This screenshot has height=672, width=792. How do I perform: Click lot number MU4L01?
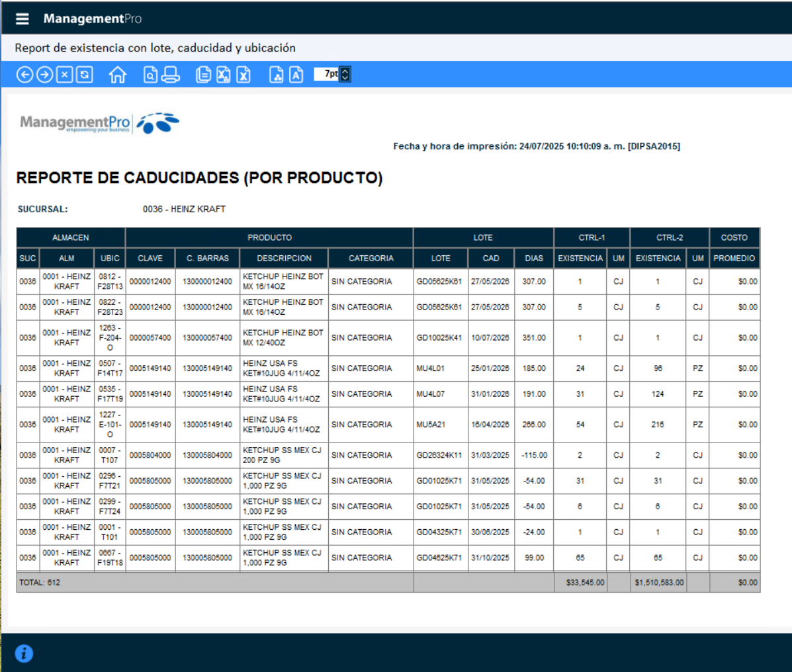pos(439,368)
